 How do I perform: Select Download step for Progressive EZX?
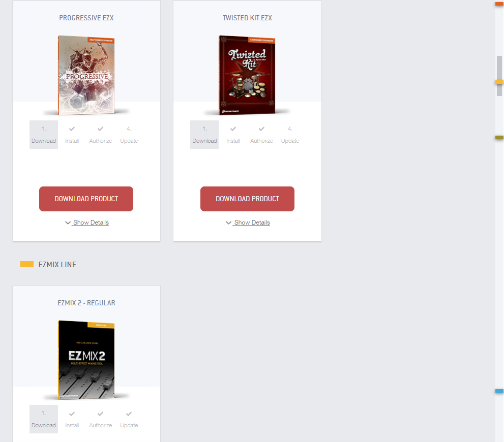coord(44,135)
